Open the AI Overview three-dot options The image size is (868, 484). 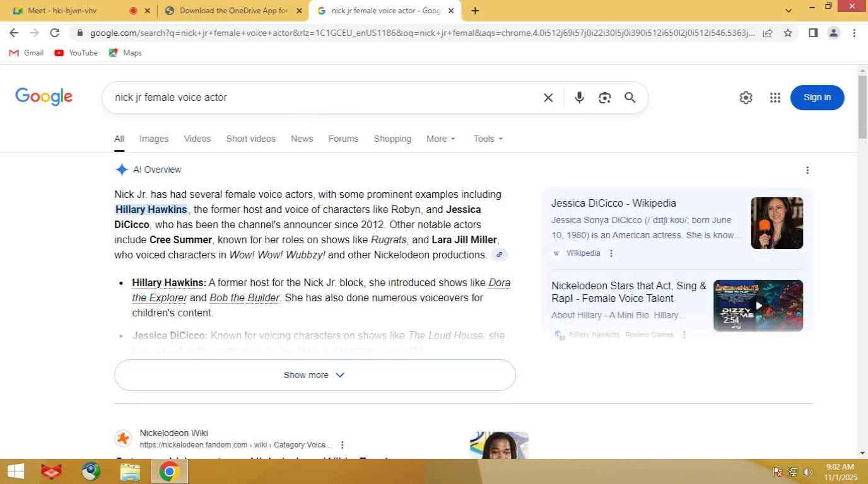pos(807,170)
